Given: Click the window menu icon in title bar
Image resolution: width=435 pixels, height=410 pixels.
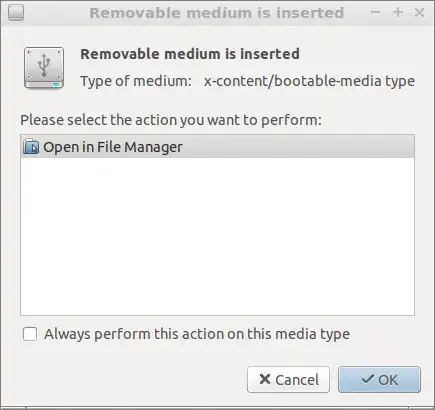Looking at the screenshot, I should pyautogui.click(x=16, y=13).
